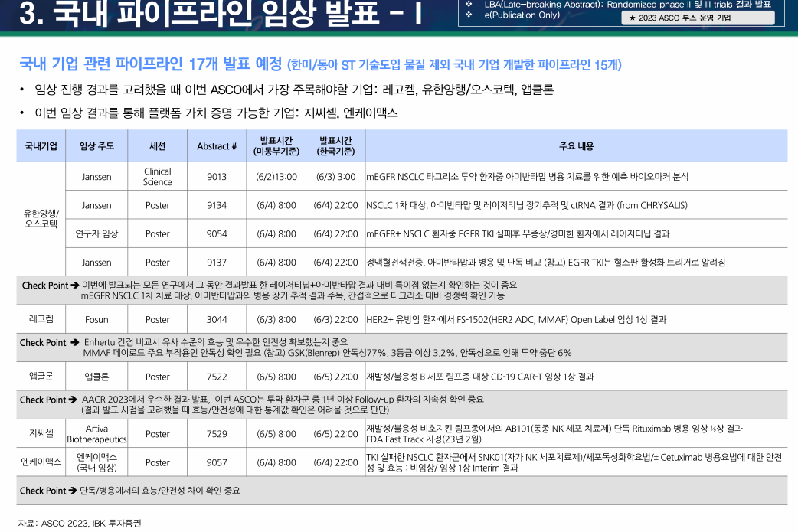Select abstract number 3044
The width and height of the screenshot is (798, 532).
[217, 319]
